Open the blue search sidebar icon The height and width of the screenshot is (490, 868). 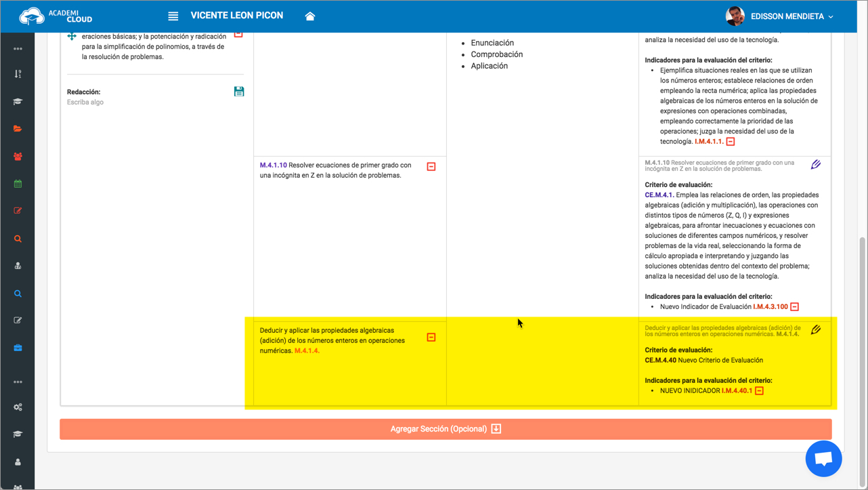click(x=18, y=293)
